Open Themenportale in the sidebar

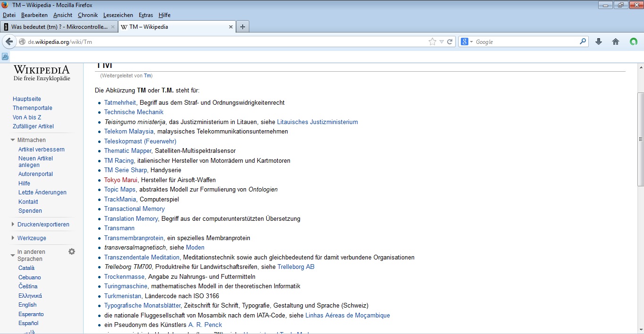click(33, 108)
